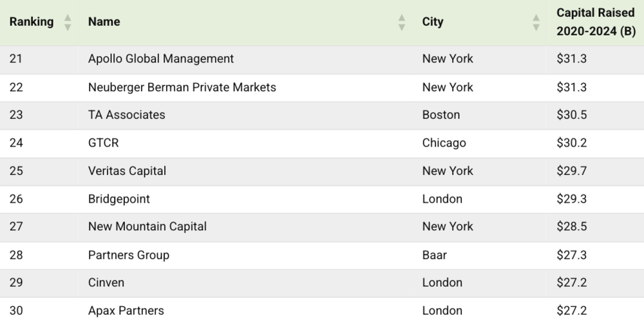This screenshot has width=644, height=323.
Task: Click the GTCR firm name
Action: 104,143
